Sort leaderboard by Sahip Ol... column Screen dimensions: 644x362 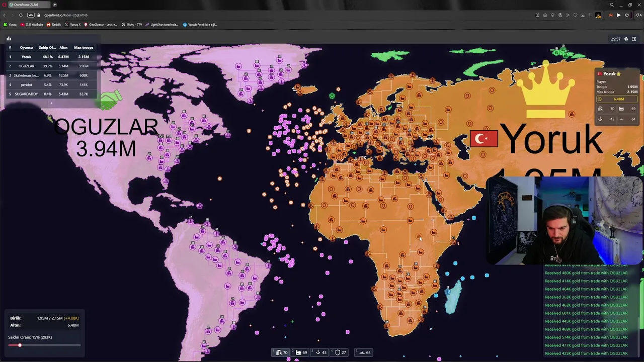[47, 47]
